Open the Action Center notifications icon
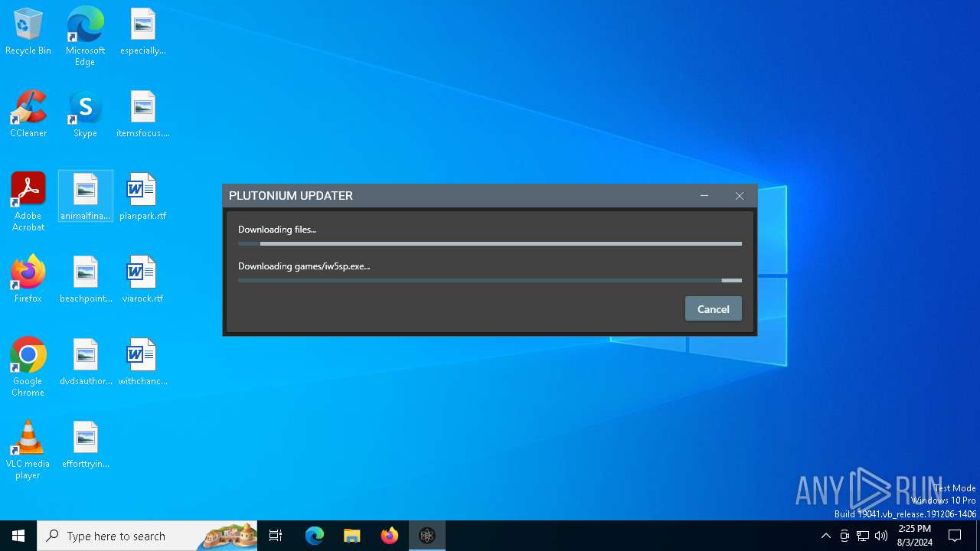 tap(955, 536)
